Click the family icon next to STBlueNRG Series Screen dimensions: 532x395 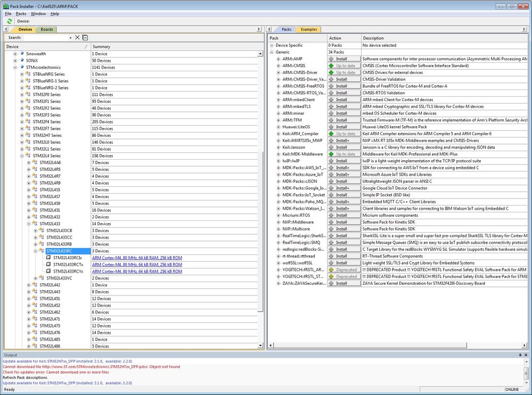[28, 74]
